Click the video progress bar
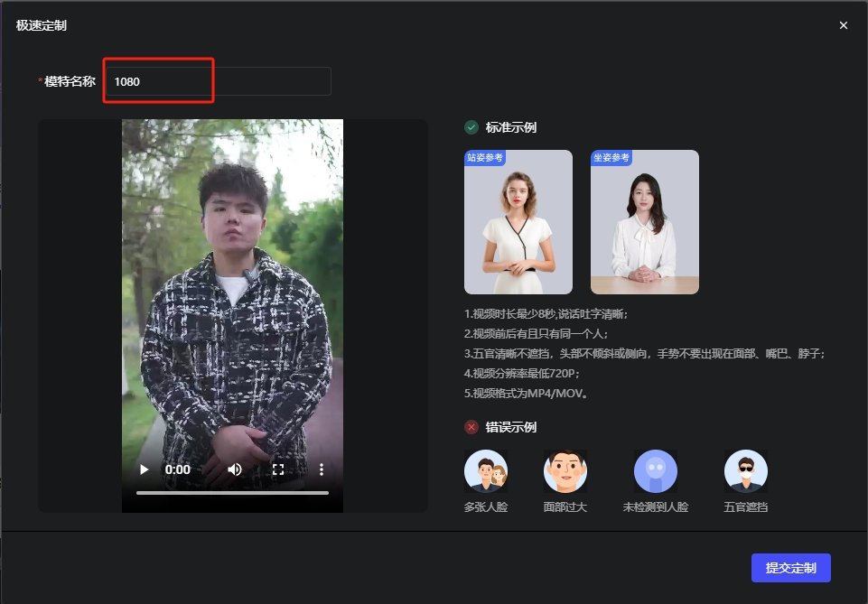868x604 pixels. 232,492
